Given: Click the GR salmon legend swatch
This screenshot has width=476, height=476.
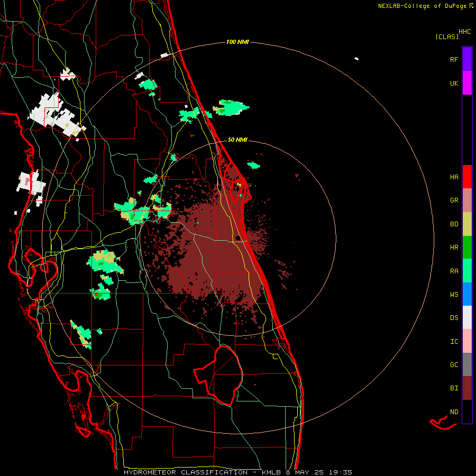Looking at the screenshot, I should (x=467, y=200).
